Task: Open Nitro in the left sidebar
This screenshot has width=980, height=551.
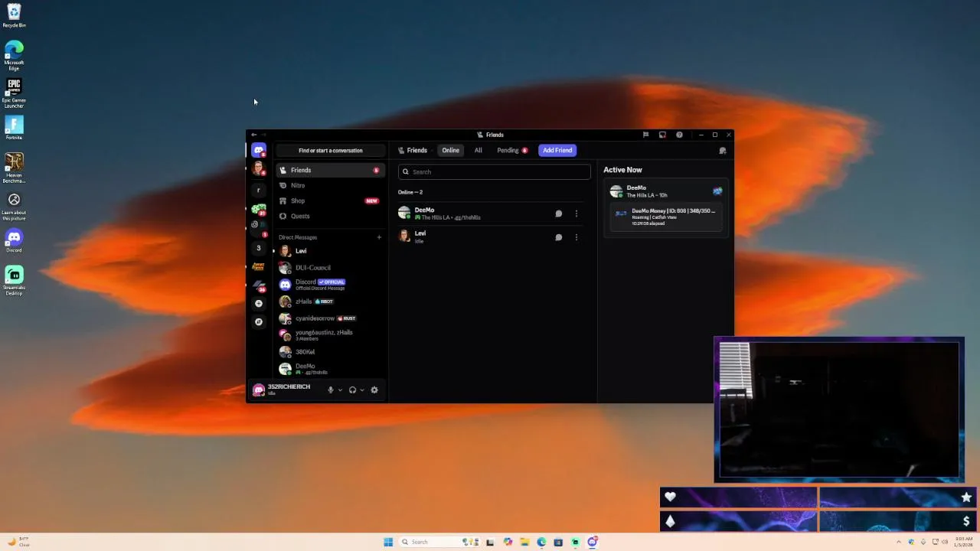Action: (x=331, y=185)
